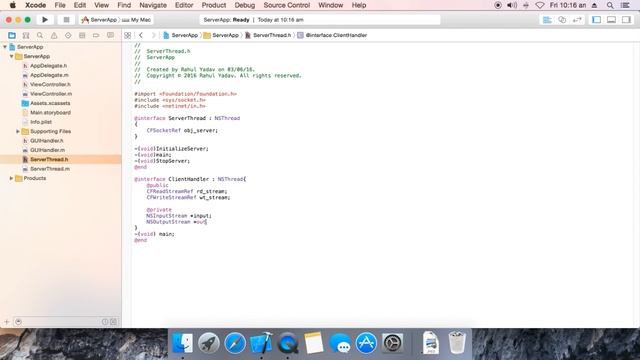The height and width of the screenshot is (360, 640).
Task: Stop the running scheme with the stop button
Action: [x=66, y=20]
